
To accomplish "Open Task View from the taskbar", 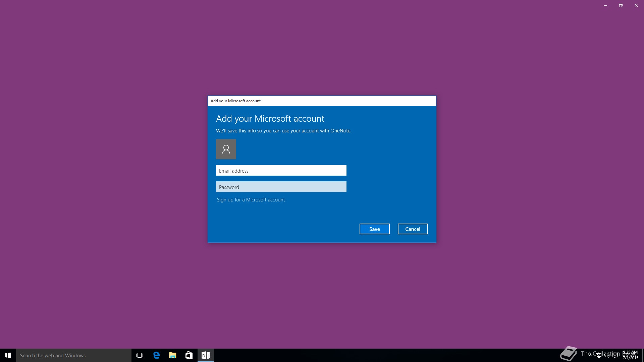I will 140,355.
